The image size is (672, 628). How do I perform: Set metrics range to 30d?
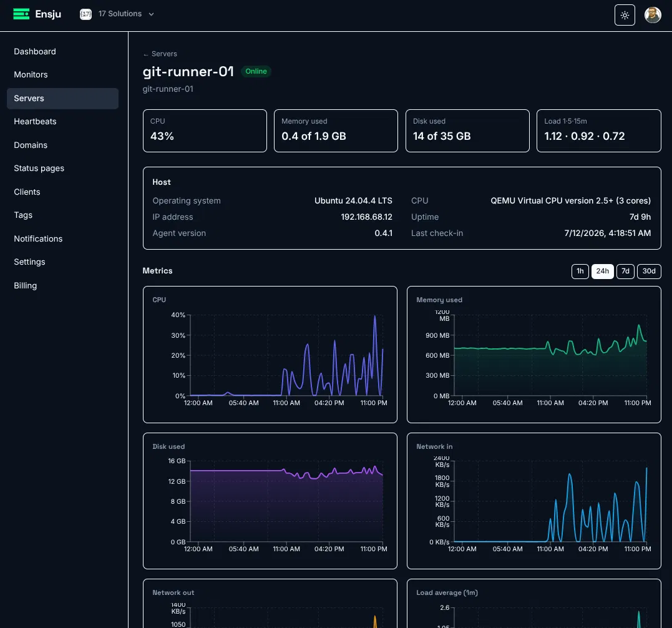649,272
